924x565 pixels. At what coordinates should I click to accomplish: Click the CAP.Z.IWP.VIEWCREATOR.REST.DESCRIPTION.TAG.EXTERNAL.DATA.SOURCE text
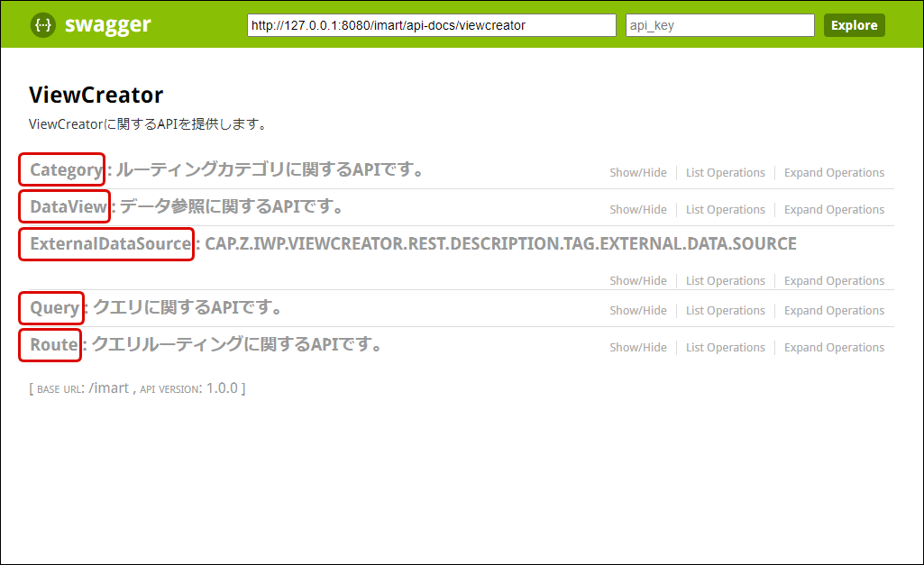click(x=500, y=244)
